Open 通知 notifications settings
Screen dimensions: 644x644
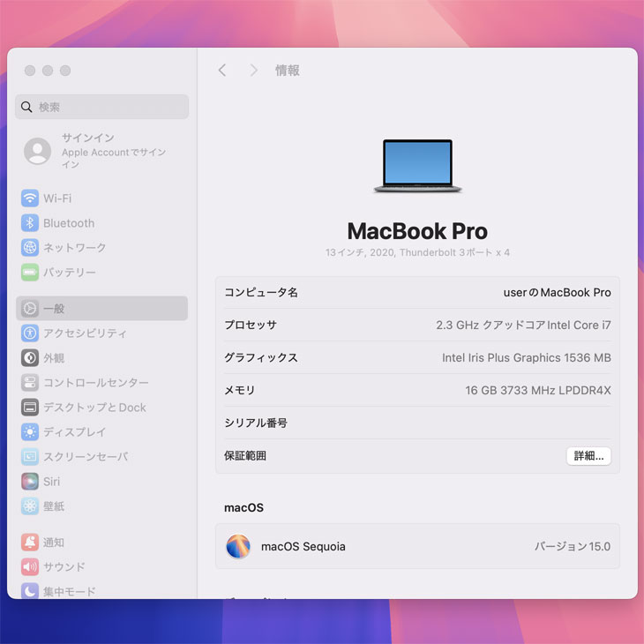53,543
